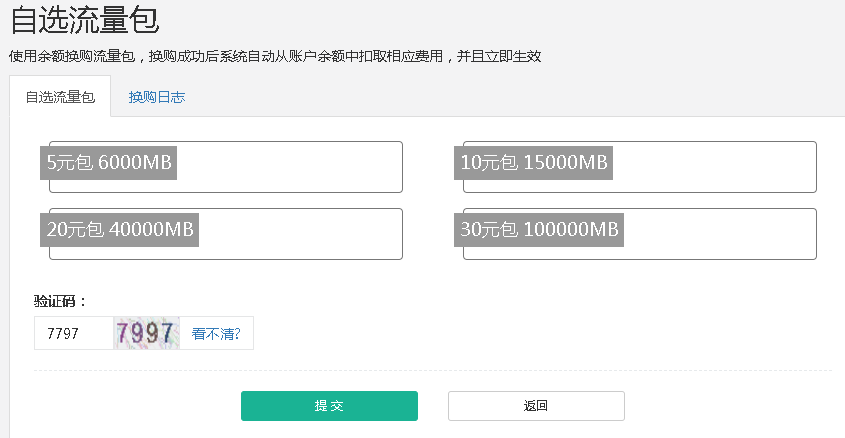Click the empty white area of the 20元包 option box

point(302,234)
